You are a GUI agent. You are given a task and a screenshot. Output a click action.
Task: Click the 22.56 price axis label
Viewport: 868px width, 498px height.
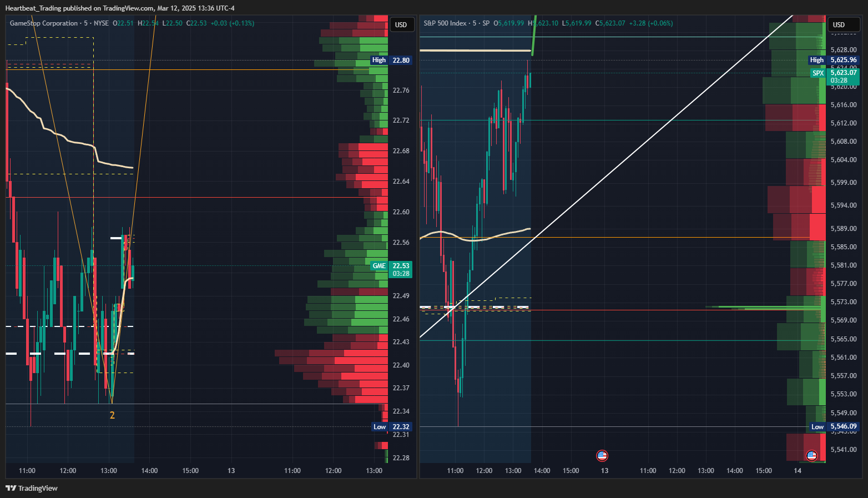(401, 243)
